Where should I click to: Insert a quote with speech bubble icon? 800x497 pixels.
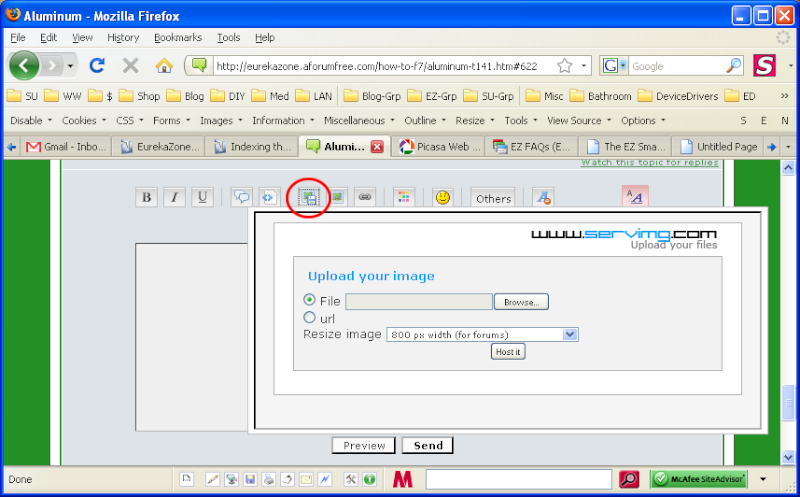[x=241, y=197]
